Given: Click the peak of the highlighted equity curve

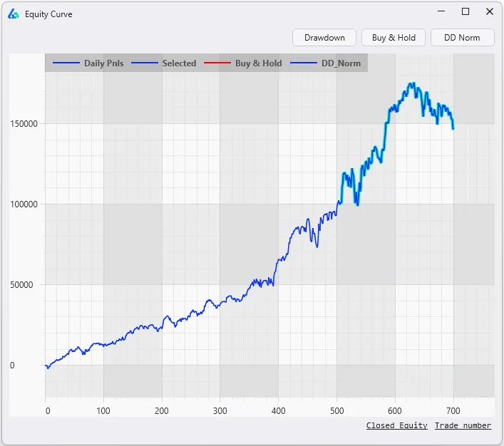Looking at the screenshot, I should (411, 84).
